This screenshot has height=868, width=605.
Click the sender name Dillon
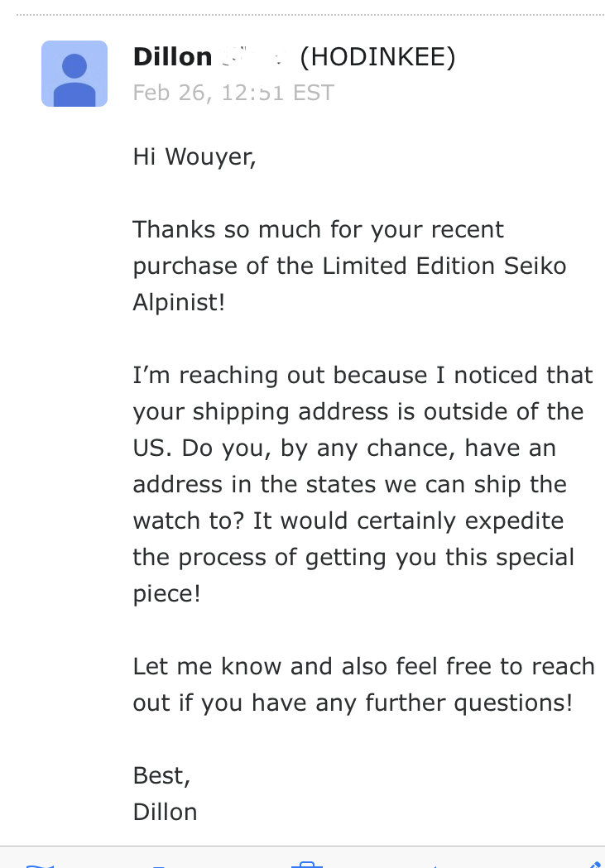pos(173,57)
